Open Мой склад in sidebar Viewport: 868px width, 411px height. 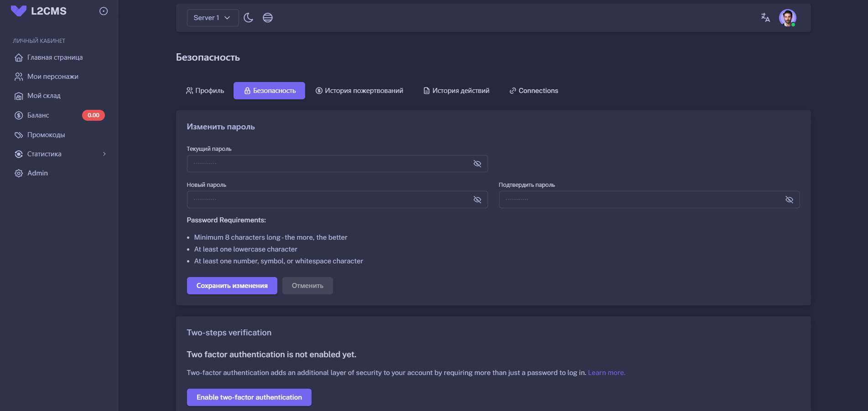(59, 96)
